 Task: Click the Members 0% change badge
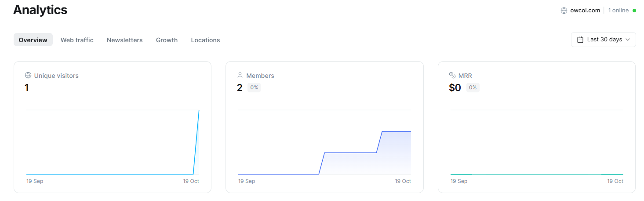coord(254,88)
